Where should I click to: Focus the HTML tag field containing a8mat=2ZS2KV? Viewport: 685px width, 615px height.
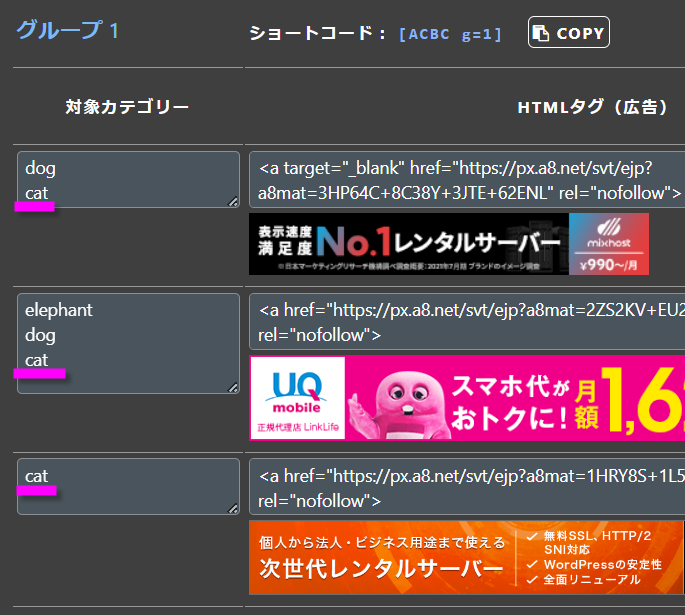pos(467,322)
